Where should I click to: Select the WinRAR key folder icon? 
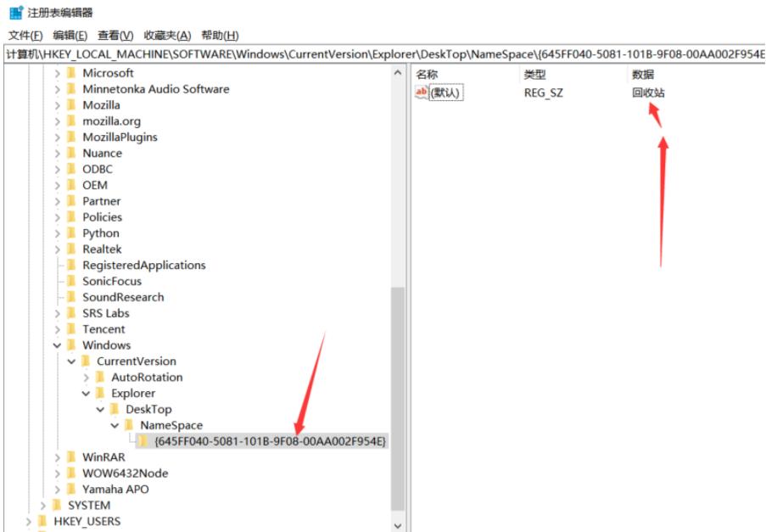73,456
